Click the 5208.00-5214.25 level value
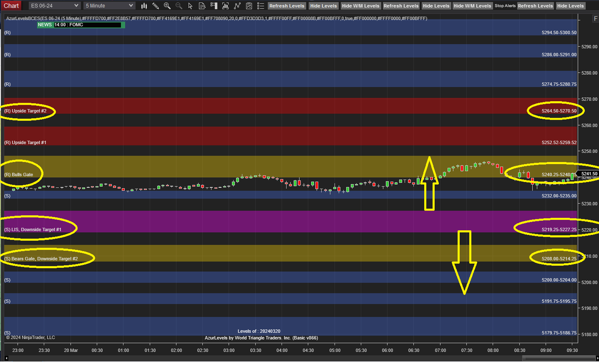The width and height of the screenshot is (599, 364). (559, 259)
